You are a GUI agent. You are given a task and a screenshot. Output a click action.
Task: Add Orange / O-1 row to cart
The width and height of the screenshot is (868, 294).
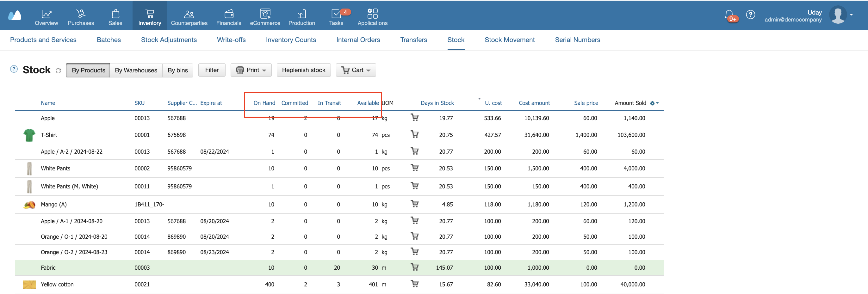(x=414, y=236)
